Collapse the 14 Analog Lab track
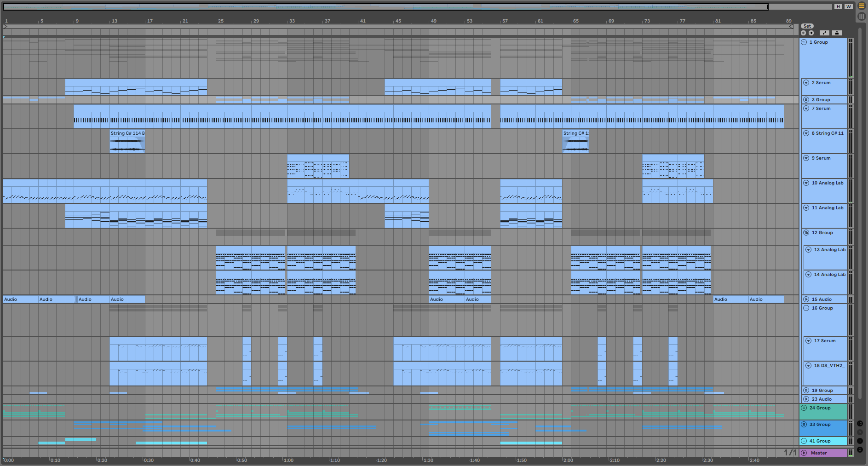868x466 pixels. pyautogui.click(x=808, y=275)
